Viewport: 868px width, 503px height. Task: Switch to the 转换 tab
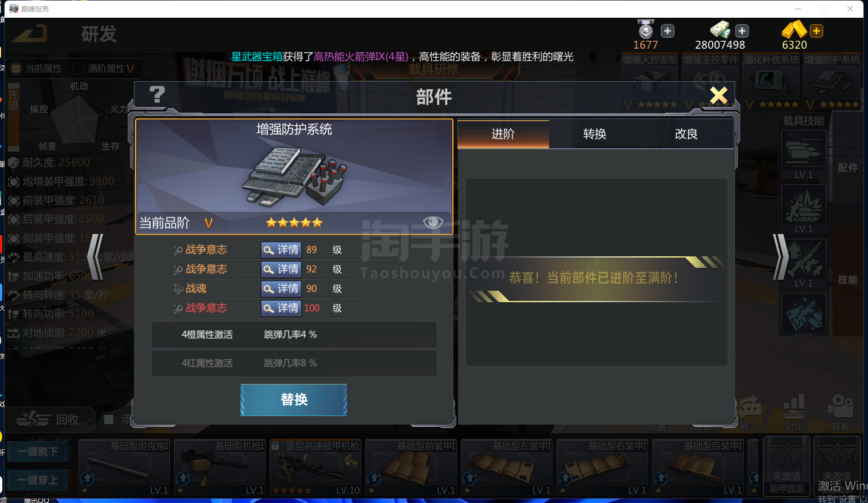595,134
